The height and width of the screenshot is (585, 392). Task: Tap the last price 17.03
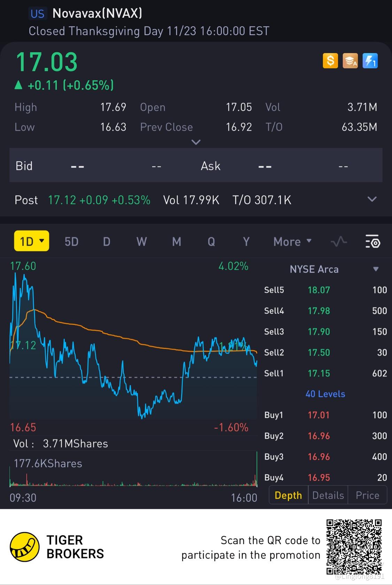coord(46,62)
